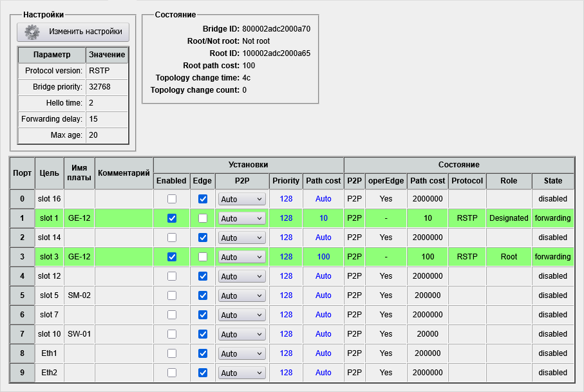The image size is (584, 392).
Task: Open the P2P dropdown for port 6
Action: (241, 315)
